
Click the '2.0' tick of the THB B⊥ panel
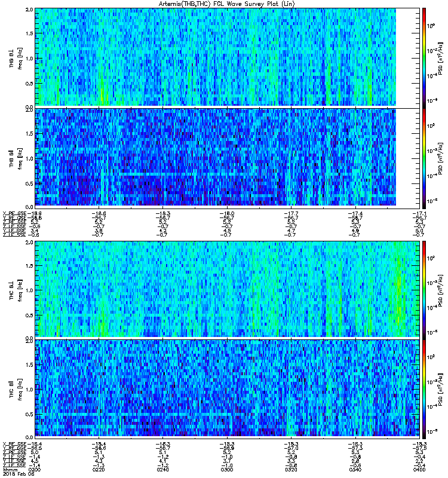coord(29,10)
